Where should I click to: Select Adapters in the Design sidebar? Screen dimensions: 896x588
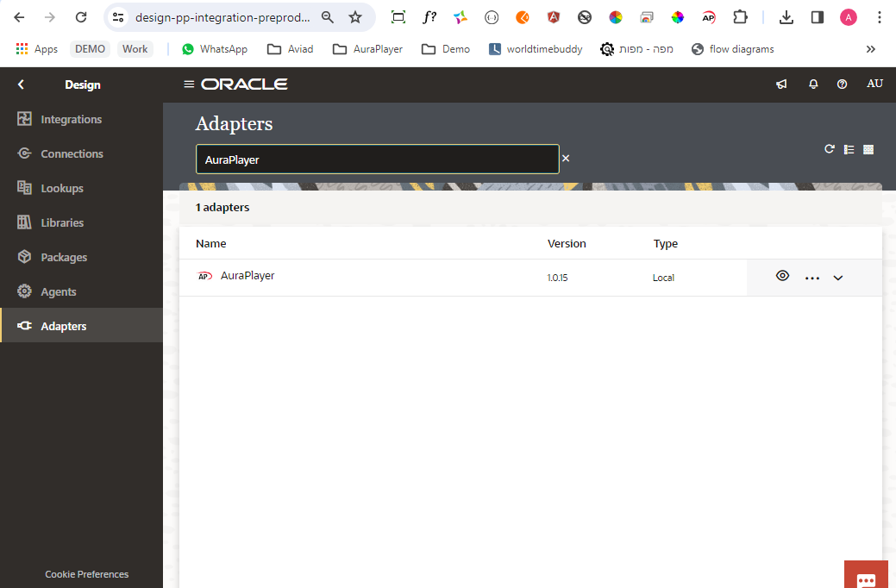pyautogui.click(x=81, y=326)
